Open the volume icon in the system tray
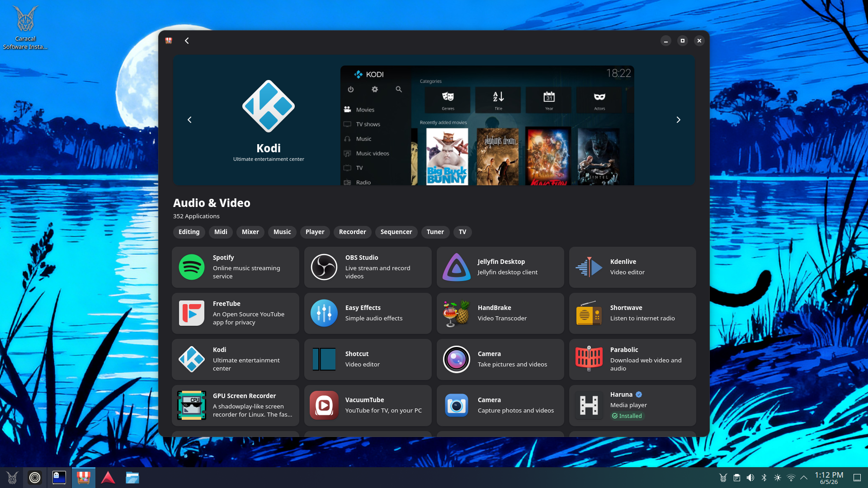868x488 pixels. 750,478
